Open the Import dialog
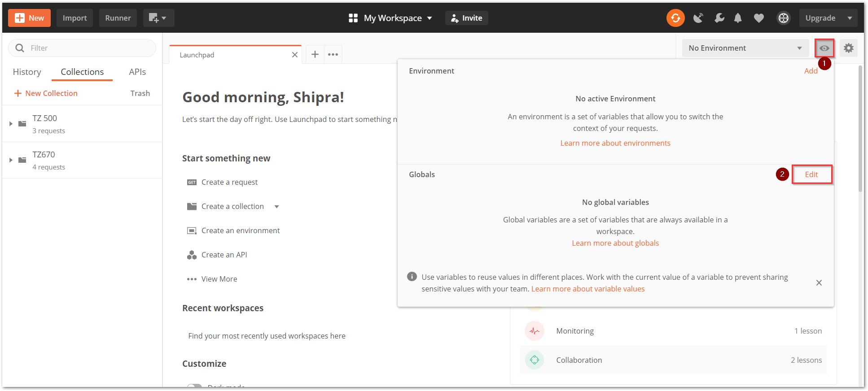Screen dimensions: 868x391 pos(75,18)
